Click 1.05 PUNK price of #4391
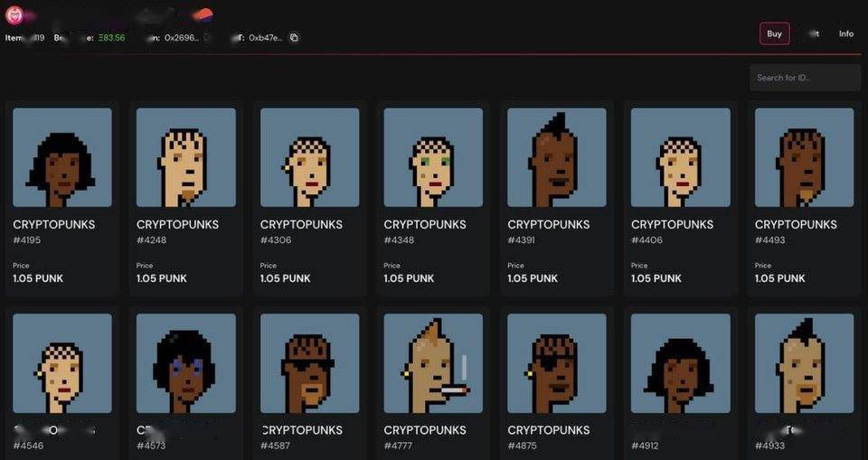Viewport: 868px width, 460px height. tap(533, 278)
